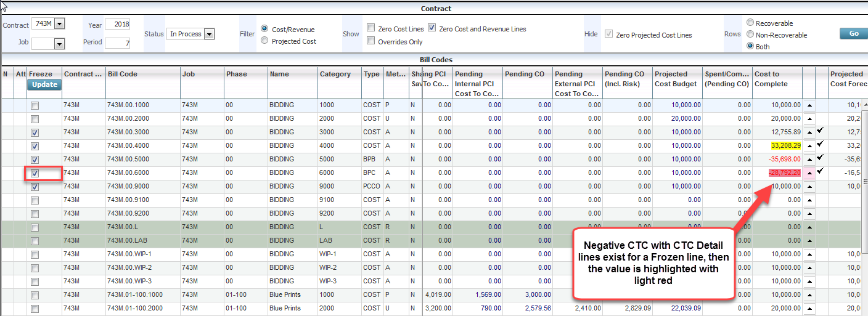The image size is (868, 316).
Task: Open the Status dropdown set to In Process
Action: point(209,34)
